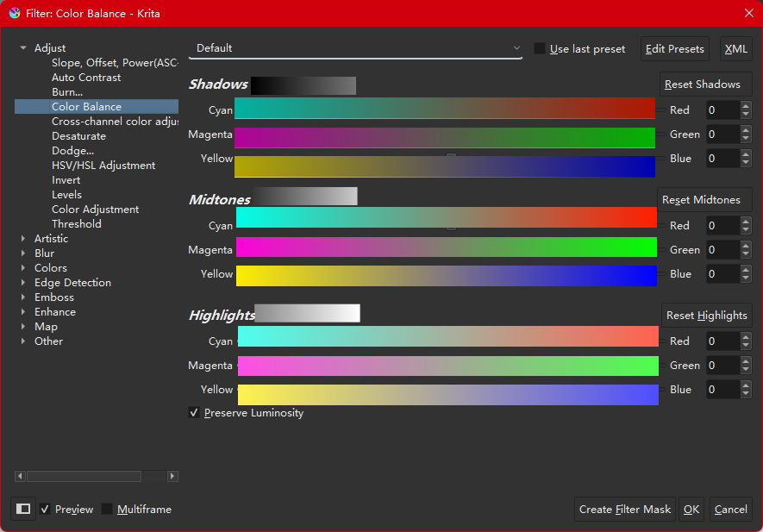Expand the Edge Detection category

[23, 283]
